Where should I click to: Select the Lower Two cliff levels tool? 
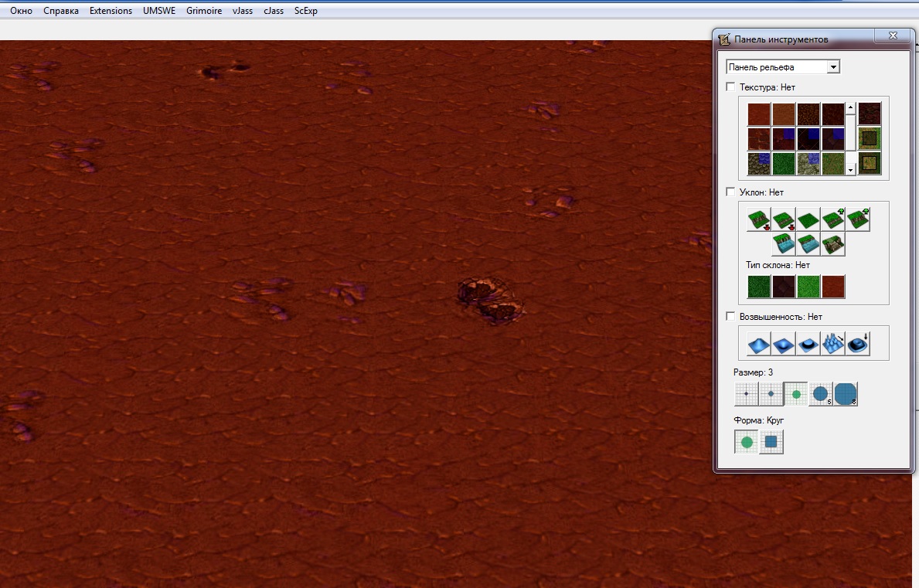pos(758,220)
